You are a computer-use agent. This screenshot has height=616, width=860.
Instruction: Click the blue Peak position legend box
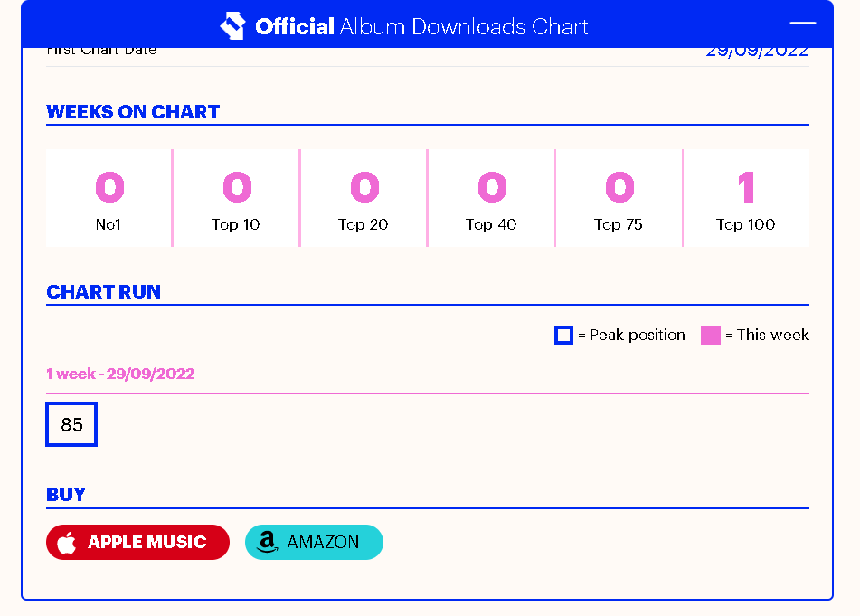(563, 336)
